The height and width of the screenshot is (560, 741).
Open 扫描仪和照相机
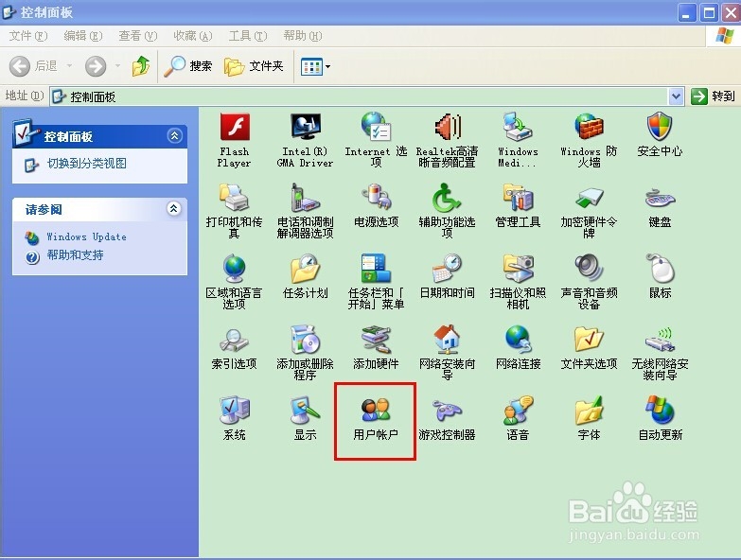518,282
